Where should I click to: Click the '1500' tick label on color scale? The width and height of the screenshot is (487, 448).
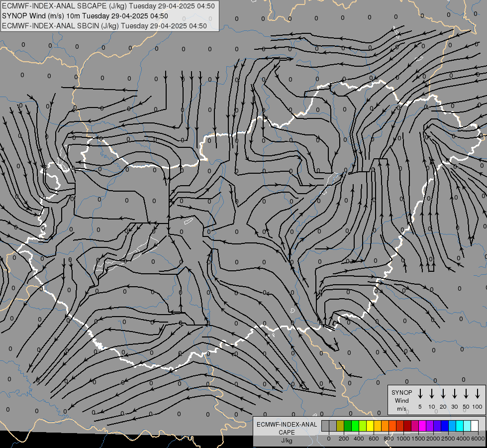pyautogui.click(x=418, y=439)
